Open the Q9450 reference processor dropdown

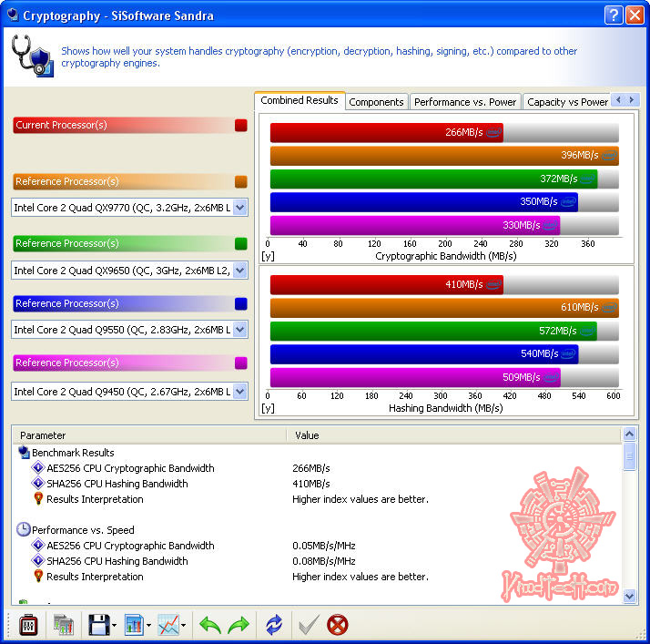coord(240,392)
